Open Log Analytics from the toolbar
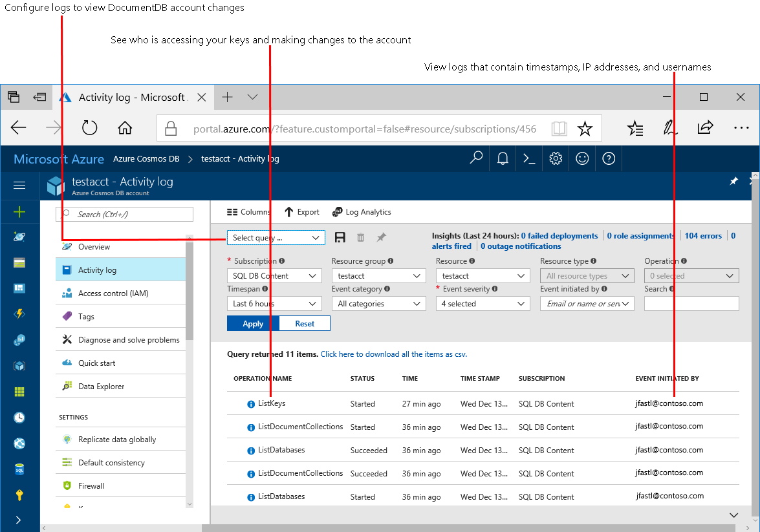 362,212
